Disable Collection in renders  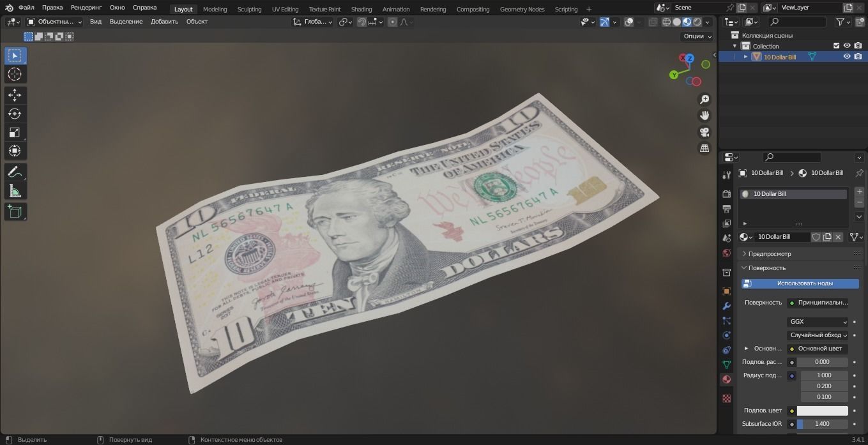858,46
